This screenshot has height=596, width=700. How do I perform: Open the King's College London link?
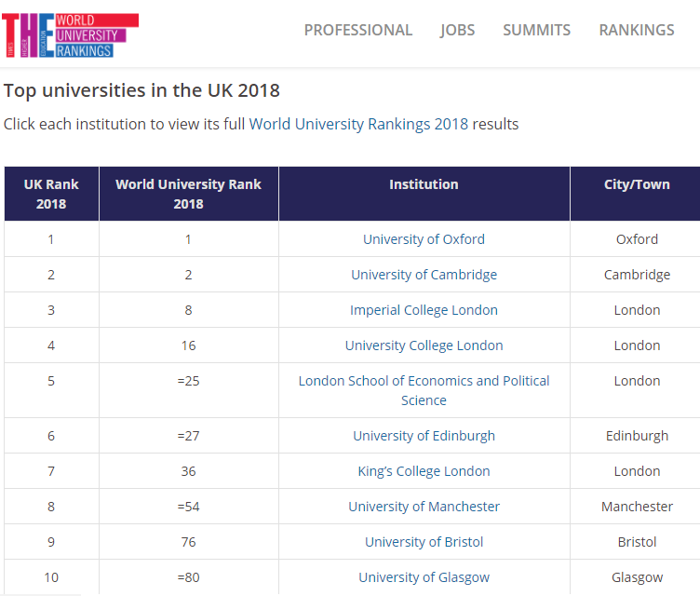click(x=424, y=471)
